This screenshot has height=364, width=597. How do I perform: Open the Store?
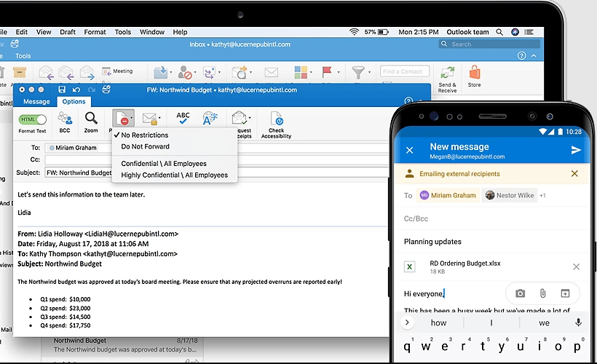coord(475,76)
